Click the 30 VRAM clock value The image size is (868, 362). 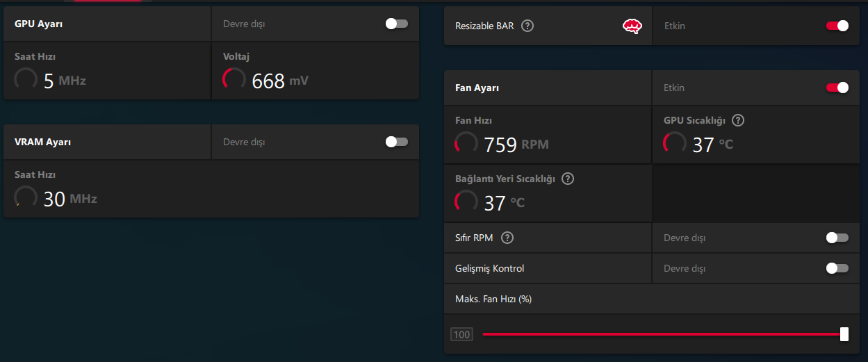tap(54, 199)
